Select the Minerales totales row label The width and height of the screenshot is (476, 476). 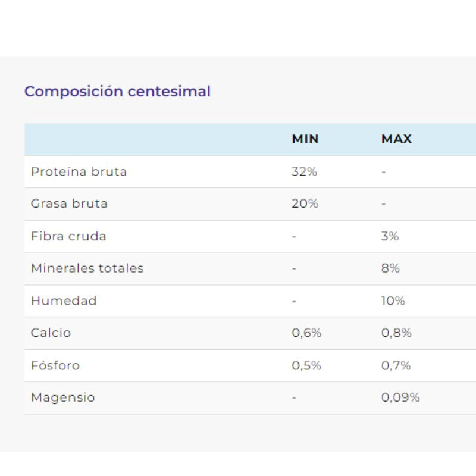click(87, 268)
